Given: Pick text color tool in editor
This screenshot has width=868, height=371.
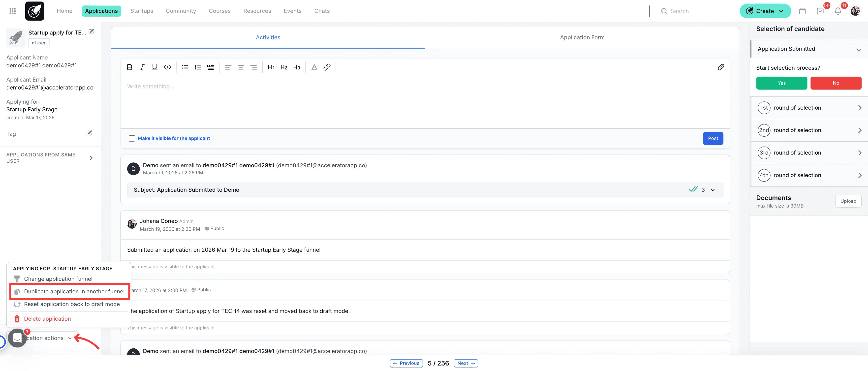Looking at the screenshot, I should 314,67.
